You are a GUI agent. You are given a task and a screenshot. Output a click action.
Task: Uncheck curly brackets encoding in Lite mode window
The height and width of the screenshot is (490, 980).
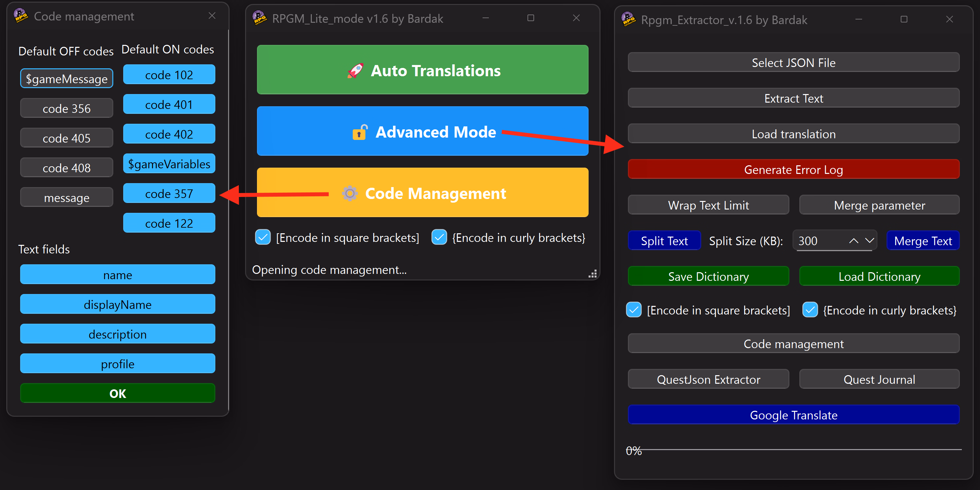tap(439, 238)
